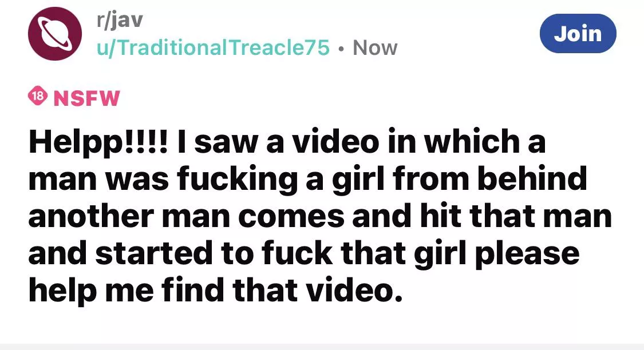This screenshot has width=644, height=350.
Task: Tap the diamond-shaped 18 icon before NSFW
Action: coord(37,96)
